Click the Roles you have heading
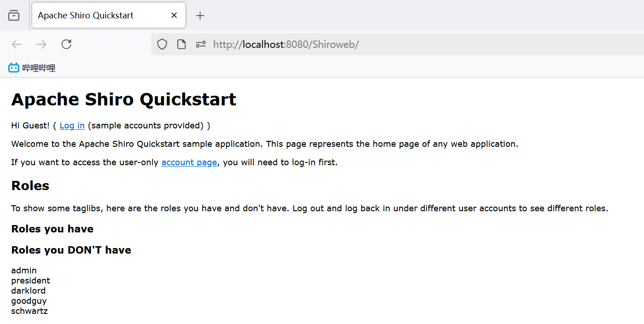644x324 pixels. click(x=52, y=229)
